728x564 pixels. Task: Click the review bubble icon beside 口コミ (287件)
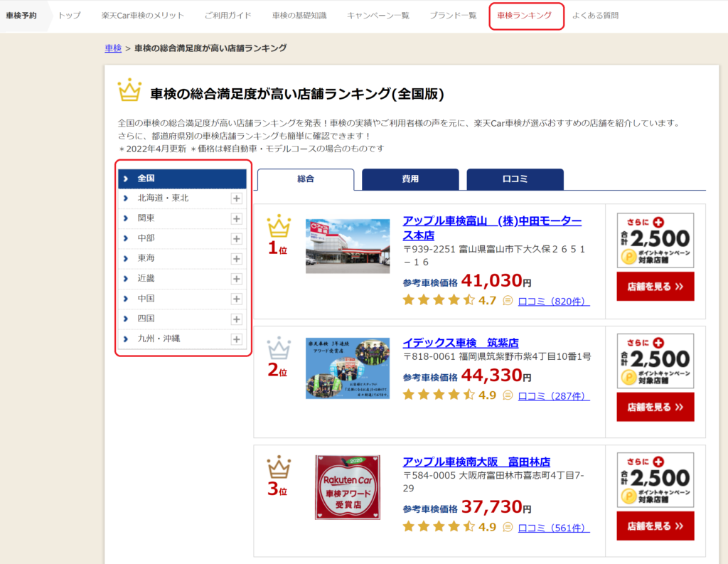point(508,395)
